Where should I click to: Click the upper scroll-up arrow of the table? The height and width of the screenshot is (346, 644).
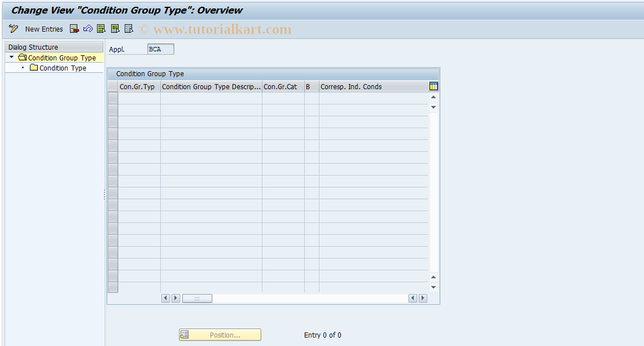[x=433, y=98]
